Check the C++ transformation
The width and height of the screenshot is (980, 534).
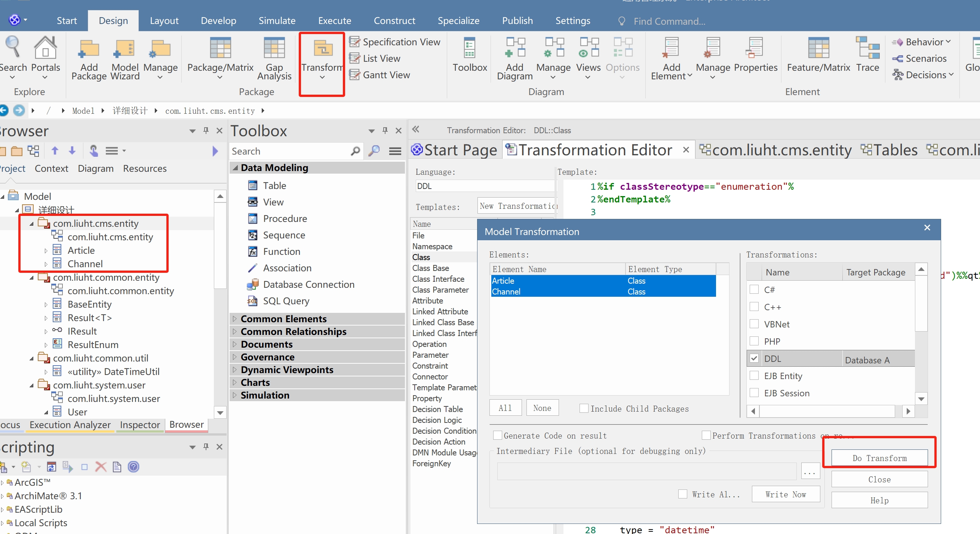(754, 306)
